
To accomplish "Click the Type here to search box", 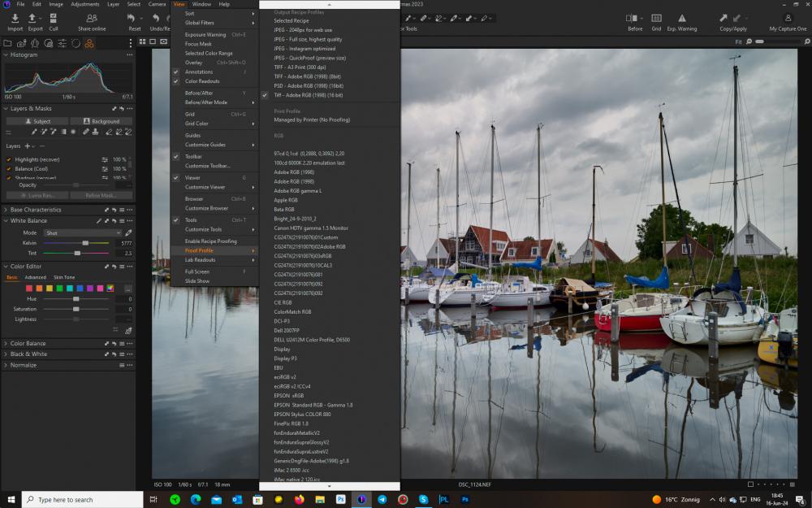I will click(x=83, y=500).
